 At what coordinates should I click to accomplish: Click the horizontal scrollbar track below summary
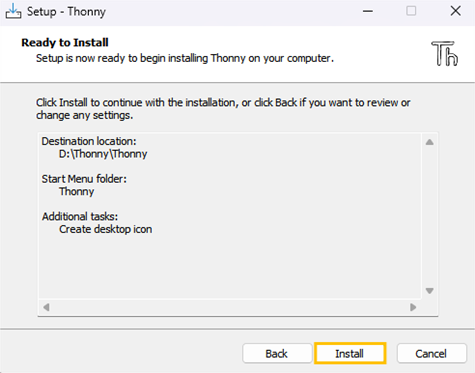(x=230, y=307)
